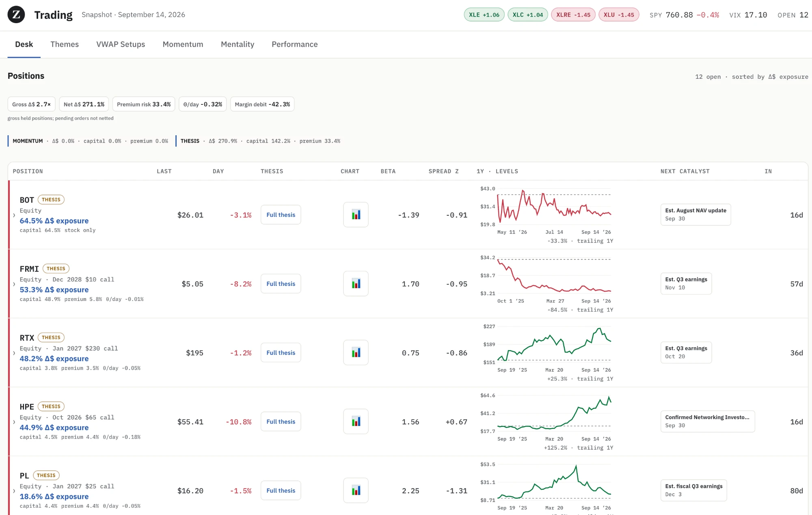
Task: Open the chart icon for FRMI
Action: [356, 283]
